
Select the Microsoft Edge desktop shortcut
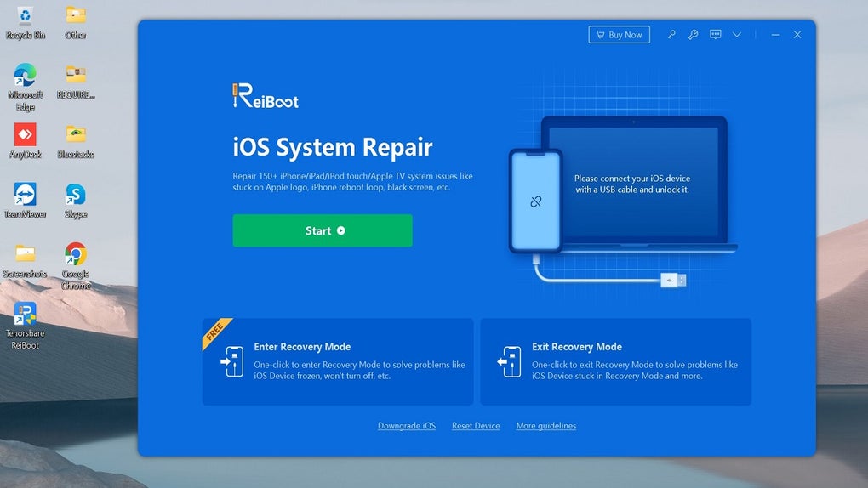tap(25, 88)
